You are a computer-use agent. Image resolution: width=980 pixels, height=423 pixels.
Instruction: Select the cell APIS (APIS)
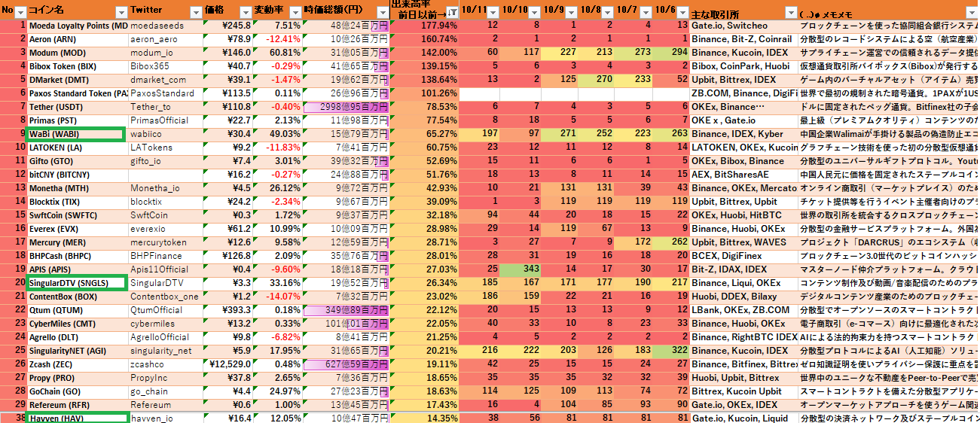[x=78, y=269]
